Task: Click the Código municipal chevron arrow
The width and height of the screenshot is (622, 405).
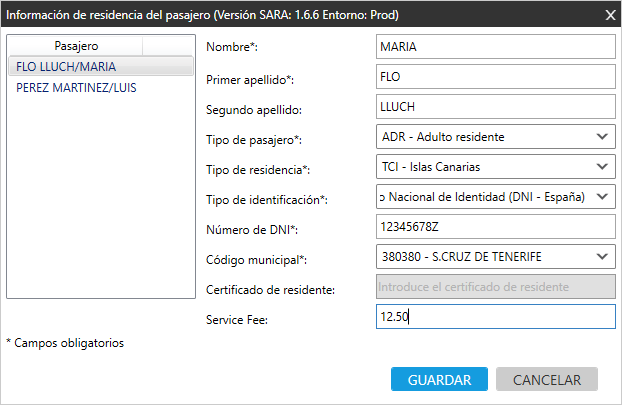Action: coord(601,257)
